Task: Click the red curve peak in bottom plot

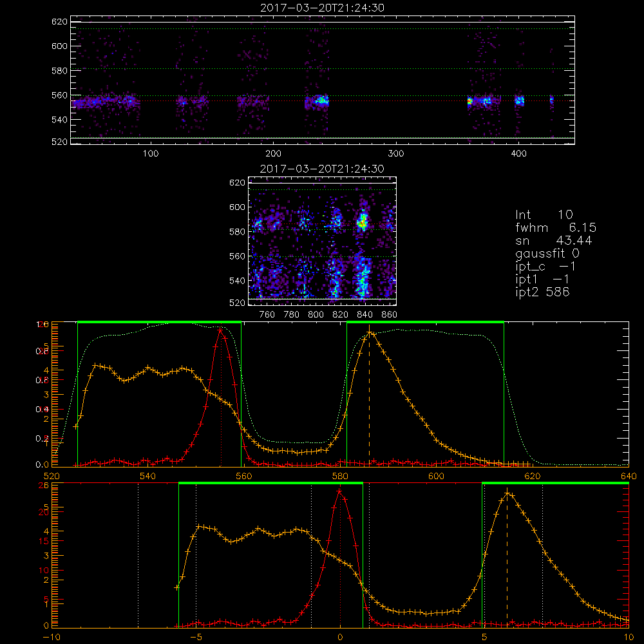Action: pyautogui.click(x=339, y=491)
